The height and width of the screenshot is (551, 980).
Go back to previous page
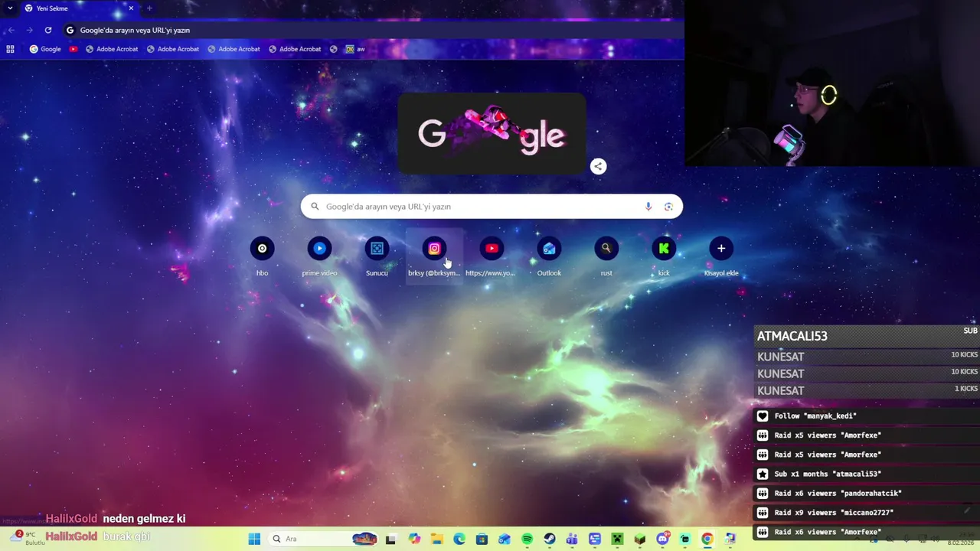11,30
